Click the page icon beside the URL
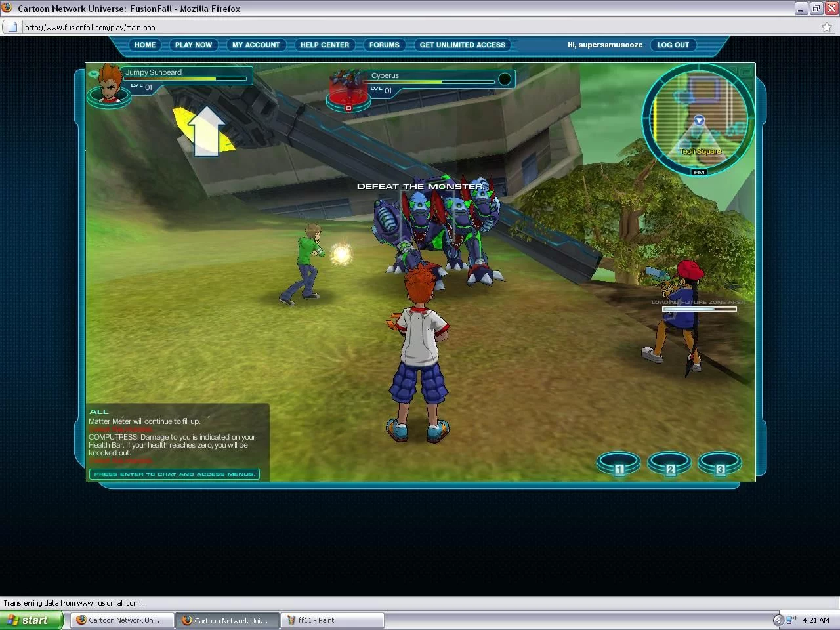The height and width of the screenshot is (630, 840). (12, 28)
